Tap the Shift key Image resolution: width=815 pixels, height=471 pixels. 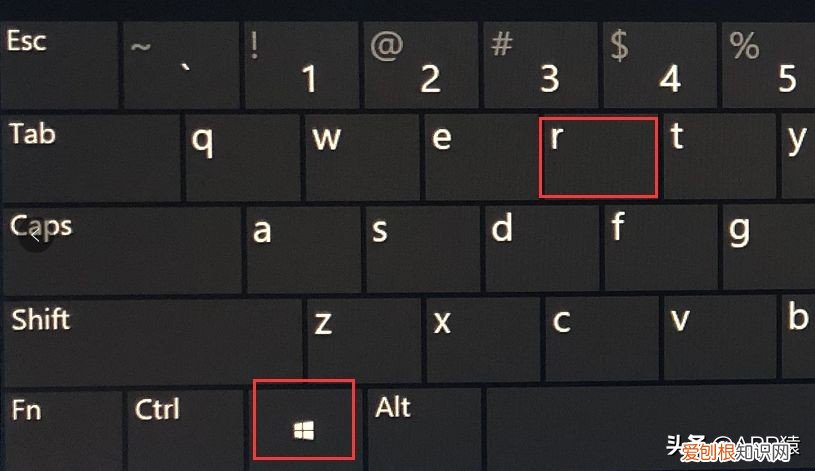(153, 341)
